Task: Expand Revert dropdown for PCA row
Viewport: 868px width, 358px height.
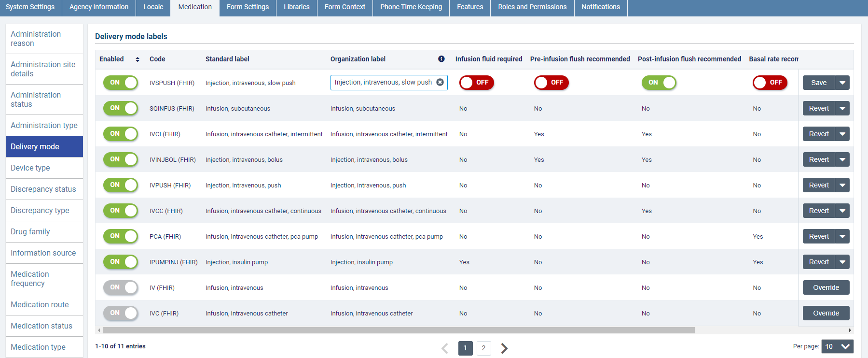Action: 842,236
